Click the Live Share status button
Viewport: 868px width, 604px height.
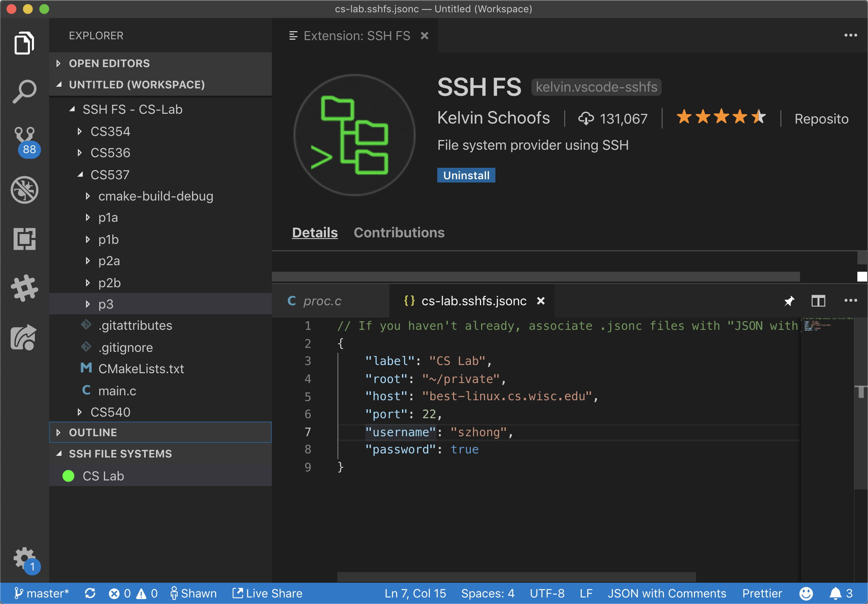click(268, 593)
